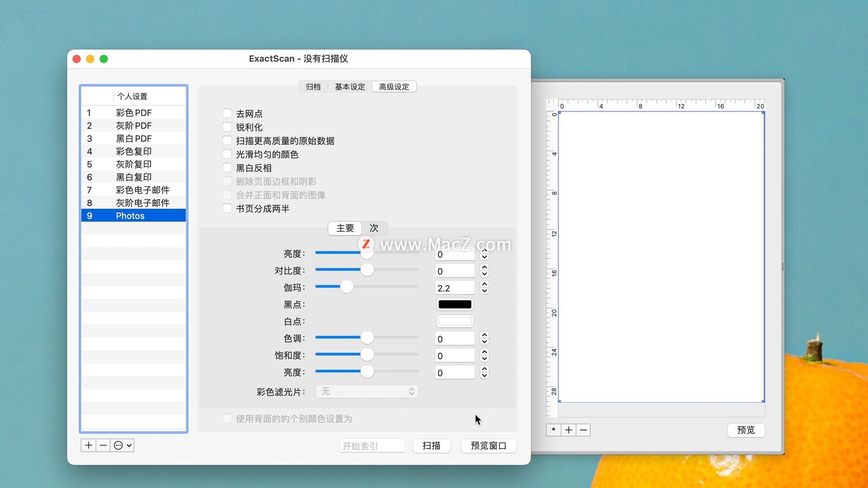Image resolution: width=868 pixels, height=488 pixels.
Task: Toggle the 黑白反相 checkbox
Action: 227,168
